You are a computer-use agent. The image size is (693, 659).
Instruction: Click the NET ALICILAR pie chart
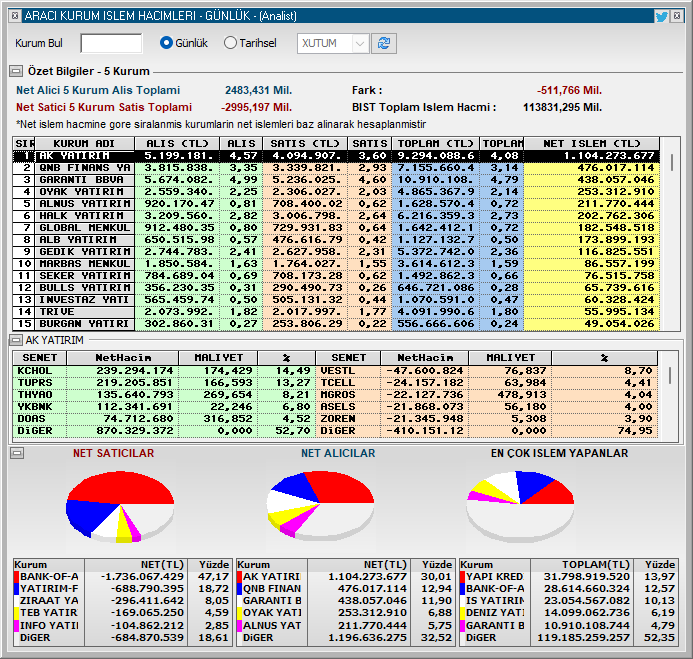pyautogui.click(x=320, y=505)
